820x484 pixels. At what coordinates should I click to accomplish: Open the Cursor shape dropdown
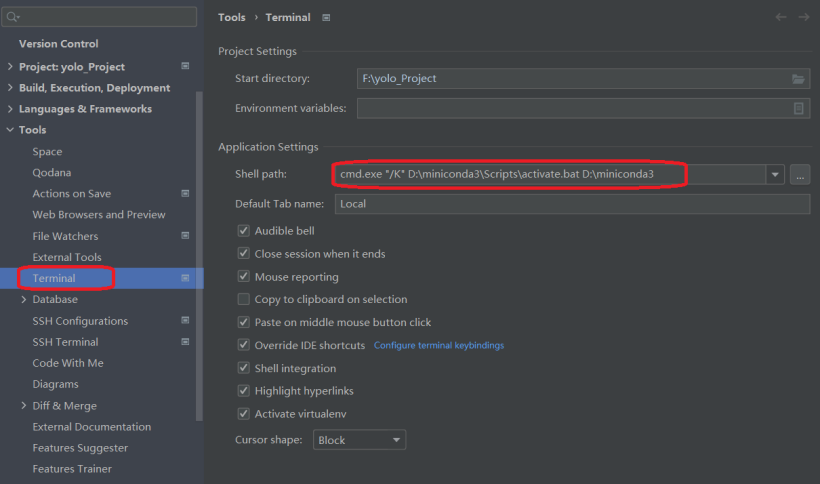point(360,440)
